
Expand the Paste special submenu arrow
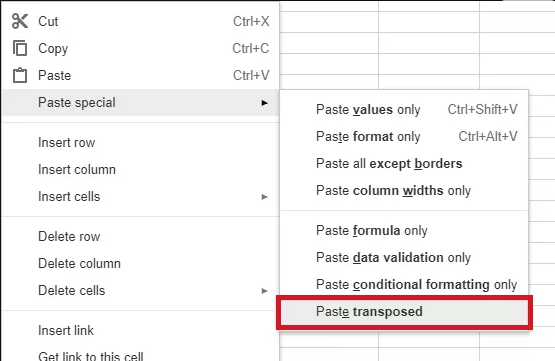tap(264, 103)
